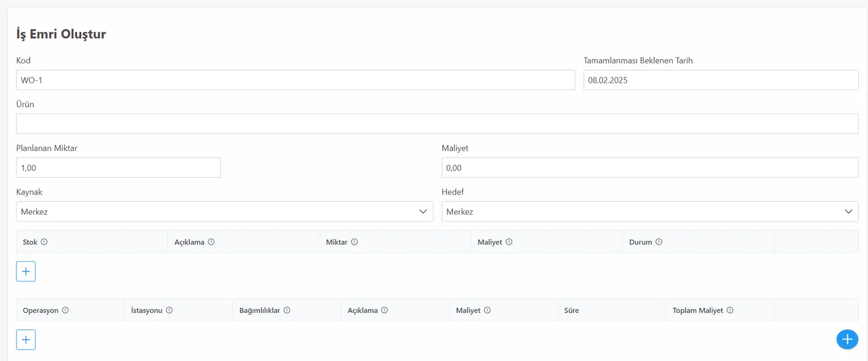Viewport: 868px width, 361px height.
Task: Click the Bağımlılıklar column header text
Action: point(260,311)
